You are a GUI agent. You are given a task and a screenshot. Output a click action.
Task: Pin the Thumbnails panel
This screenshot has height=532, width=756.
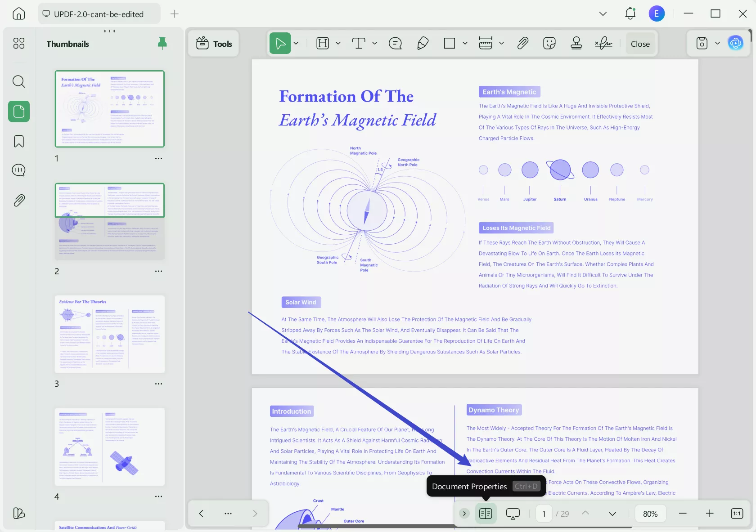[162, 43]
